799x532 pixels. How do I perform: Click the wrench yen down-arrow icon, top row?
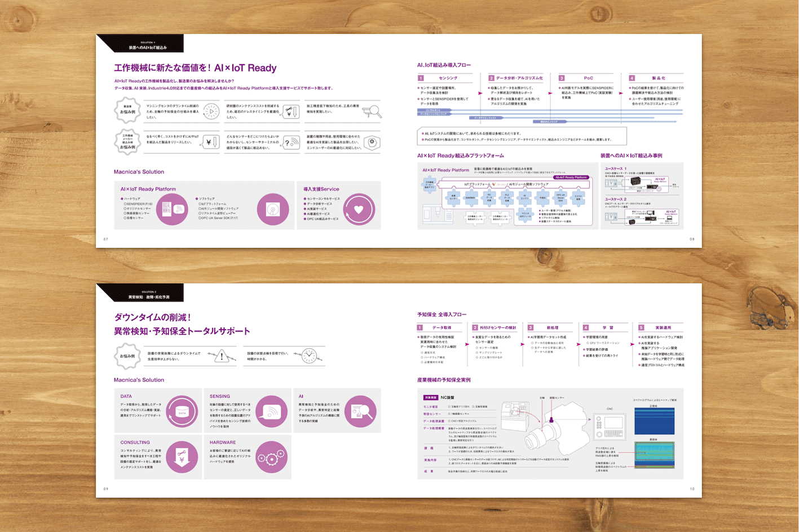pyautogui.click(x=292, y=111)
